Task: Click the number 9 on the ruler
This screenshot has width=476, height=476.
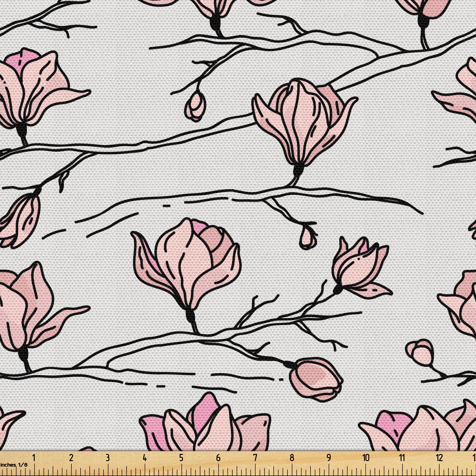Action: (x=329, y=458)
